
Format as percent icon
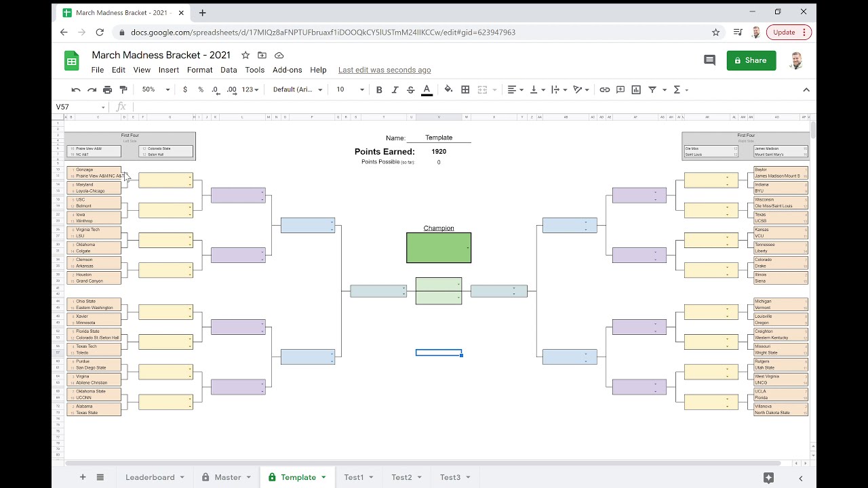(201, 89)
